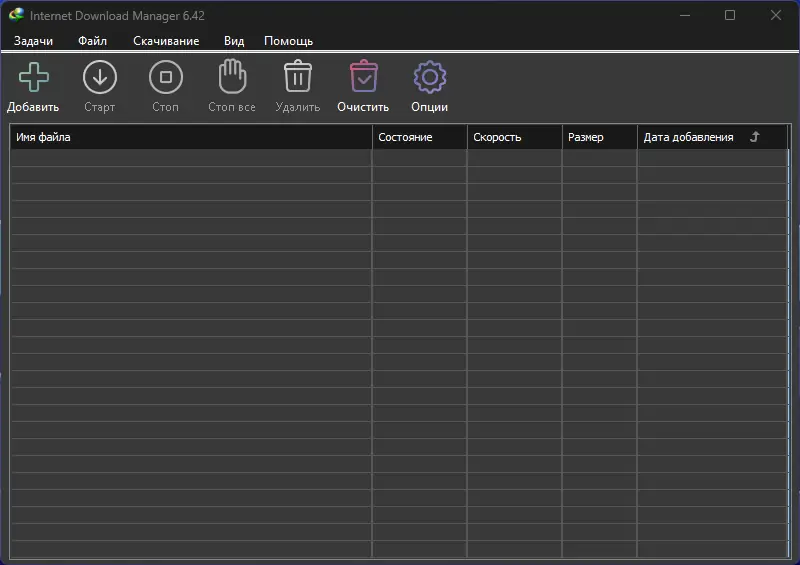Viewport: 800px width, 565px height.
Task: Open the Вид menu
Action: click(x=234, y=41)
